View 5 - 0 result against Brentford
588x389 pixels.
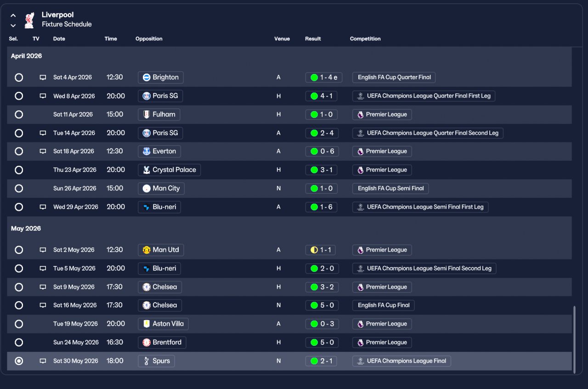(322, 342)
